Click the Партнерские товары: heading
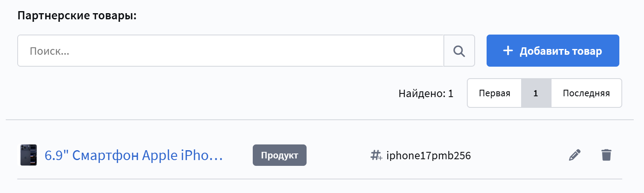Screen dimensions: 644x193 tap(77, 16)
